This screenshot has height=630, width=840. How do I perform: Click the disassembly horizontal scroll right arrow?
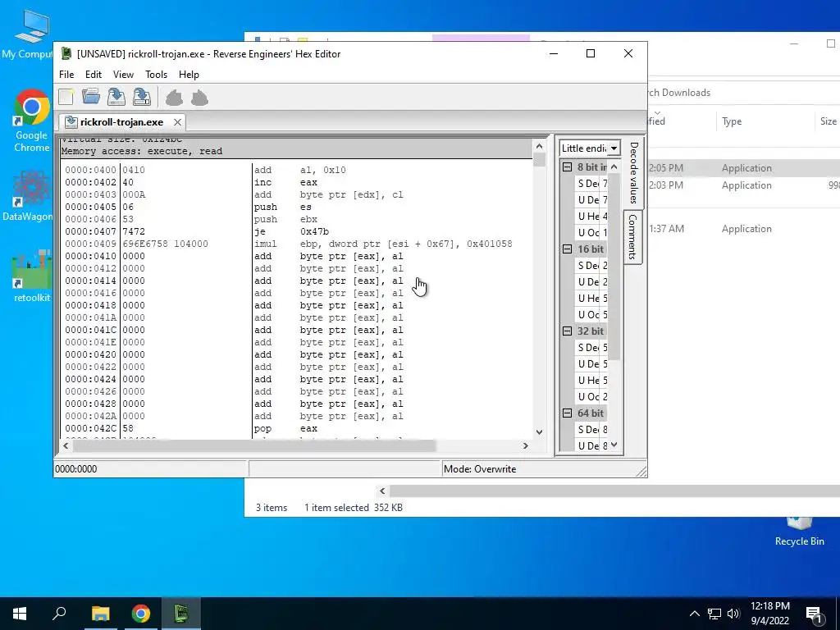[x=526, y=445]
